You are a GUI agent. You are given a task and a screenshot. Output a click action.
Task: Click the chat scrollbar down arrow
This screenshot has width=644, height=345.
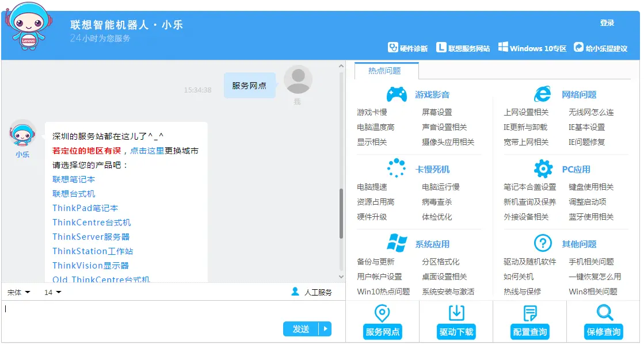tap(341, 277)
